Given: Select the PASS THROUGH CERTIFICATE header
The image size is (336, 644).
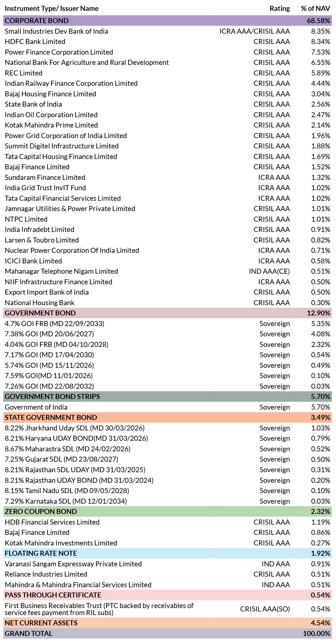Looking at the screenshot, I should click(x=168, y=595).
